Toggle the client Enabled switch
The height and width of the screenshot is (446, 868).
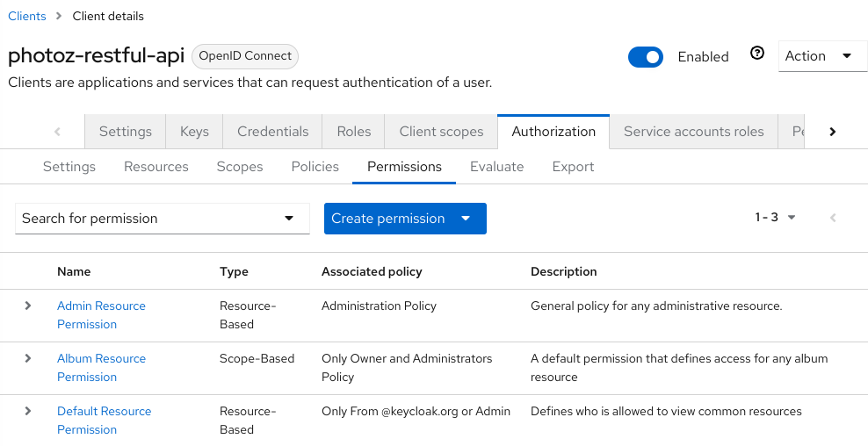click(x=645, y=57)
